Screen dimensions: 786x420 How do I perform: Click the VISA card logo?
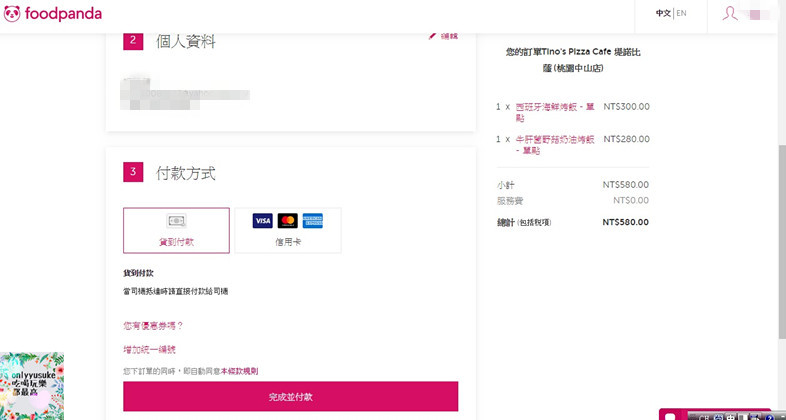pyautogui.click(x=263, y=221)
